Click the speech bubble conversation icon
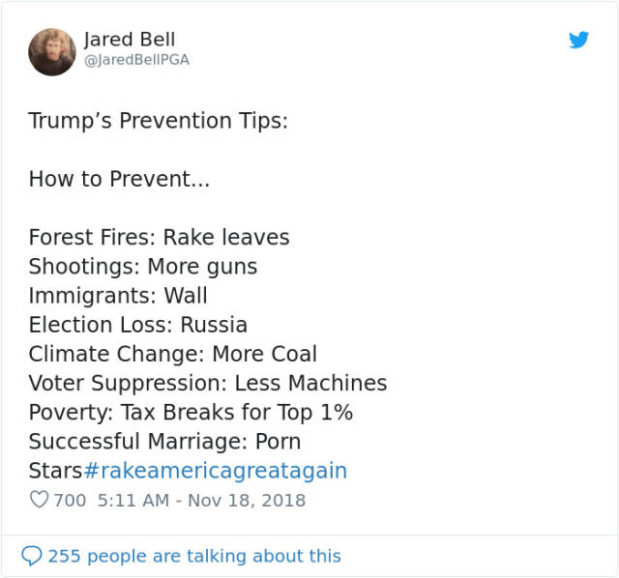Screen dimensions: 619x578 (32, 556)
